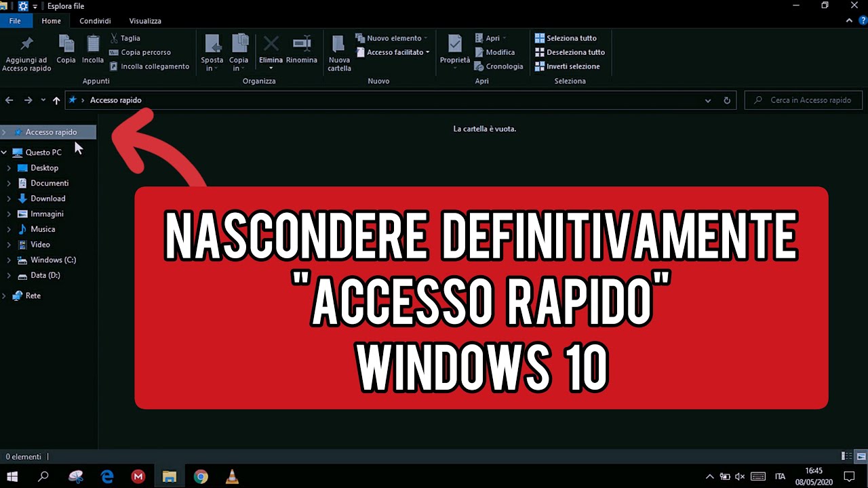Open VLC media player from the taskbar

(x=232, y=476)
